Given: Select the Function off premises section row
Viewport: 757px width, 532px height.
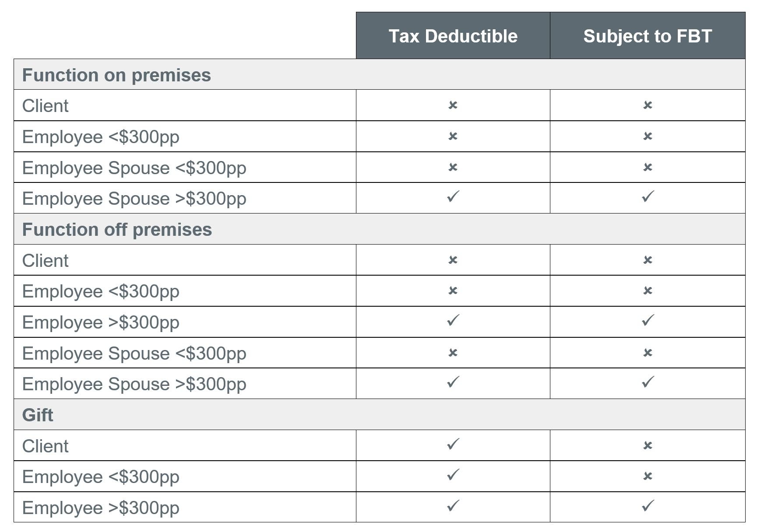Looking at the screenshot, I should (x=117, y=229).
